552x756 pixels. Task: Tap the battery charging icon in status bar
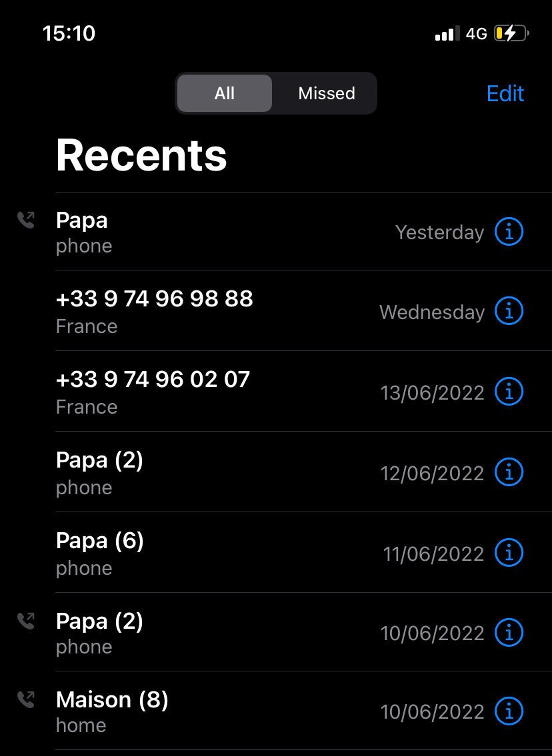pyautogui.click(x=511, y=33)
